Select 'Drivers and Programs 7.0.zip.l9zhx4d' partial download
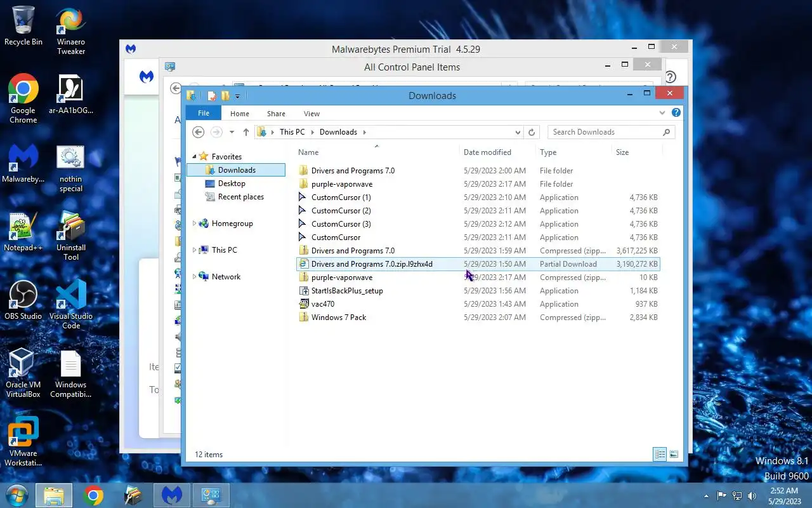 pyautogui.click(x=478, y=264)
